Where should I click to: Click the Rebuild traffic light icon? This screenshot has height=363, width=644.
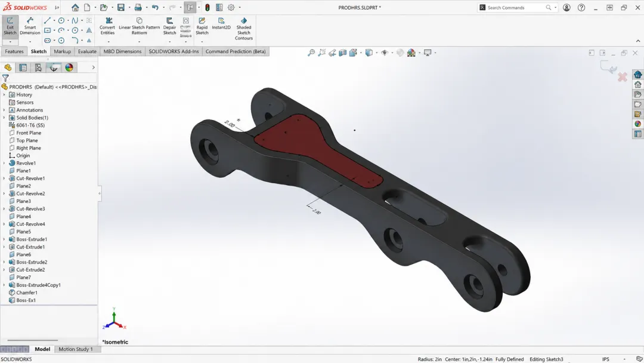click(208, 7)
